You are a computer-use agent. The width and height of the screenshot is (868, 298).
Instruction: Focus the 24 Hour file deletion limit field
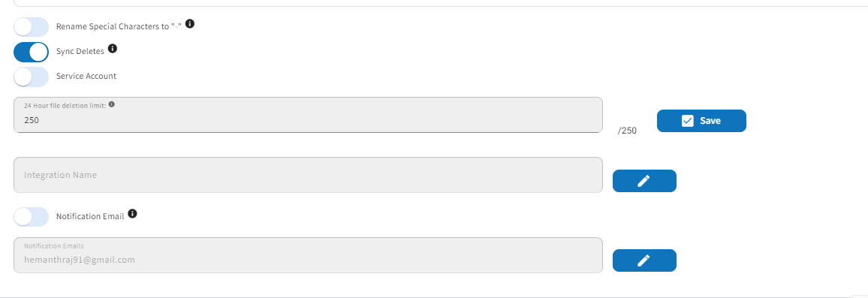pyautogui.click(x=308, y=115)
